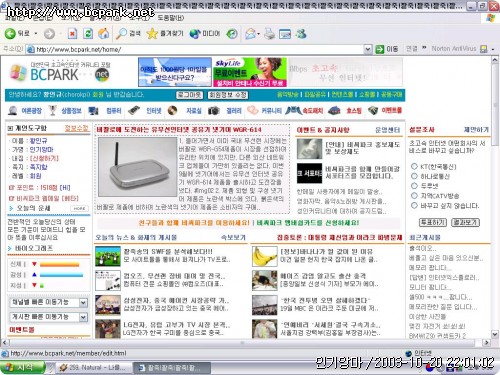Screen dimensions: 500x375
Task: Expand the Links toolbar chevron
Action: [x=424, y=48]
